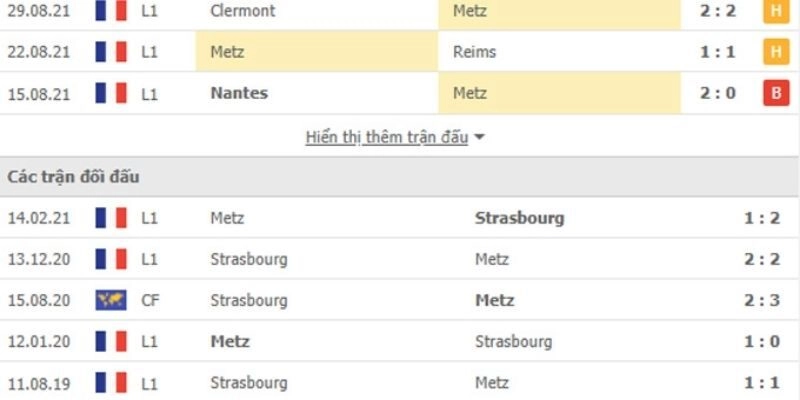
Task: Click world flag icon on 15.08.20 row
Action: click(111, 300)
